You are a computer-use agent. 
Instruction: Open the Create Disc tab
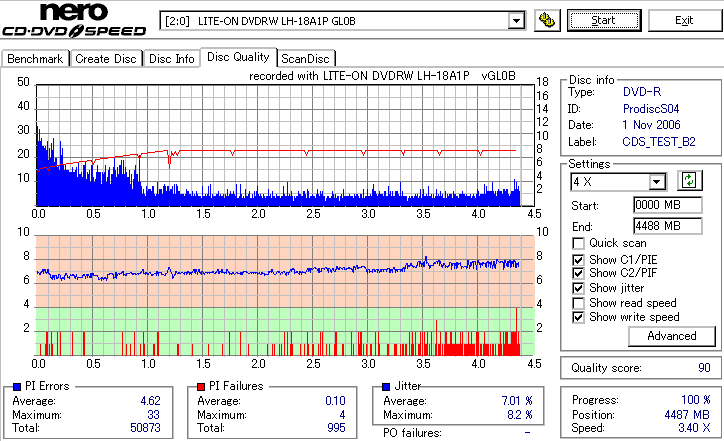(x=106, y=59)
